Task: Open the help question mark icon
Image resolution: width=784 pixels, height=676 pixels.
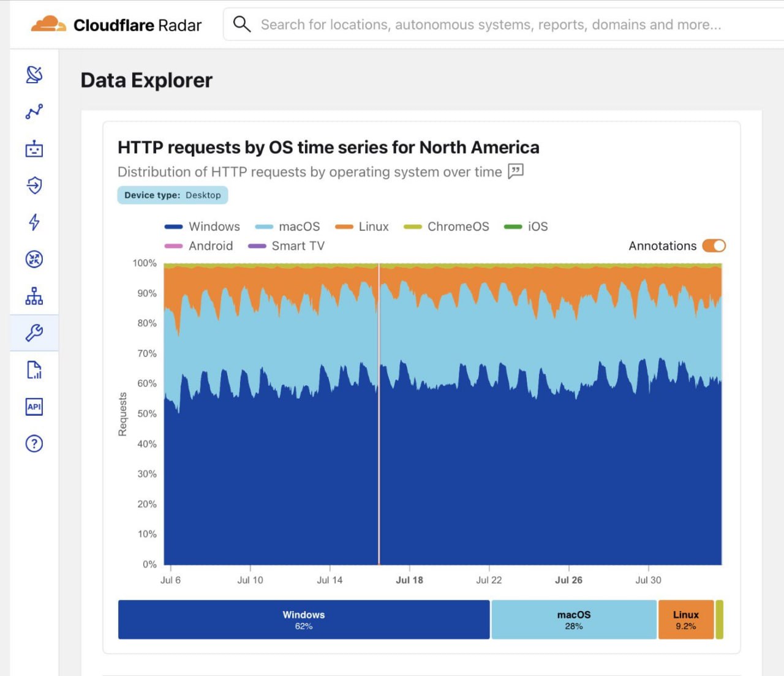Action: coord(34,443)
